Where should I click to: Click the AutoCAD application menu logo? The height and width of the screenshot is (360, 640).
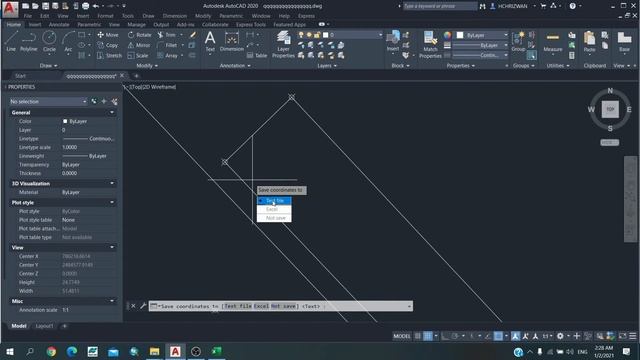[x=10, y=9]
